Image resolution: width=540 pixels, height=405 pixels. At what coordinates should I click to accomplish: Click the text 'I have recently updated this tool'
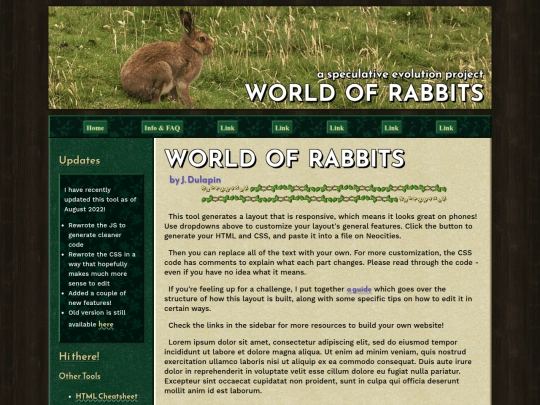pos(100,199)
